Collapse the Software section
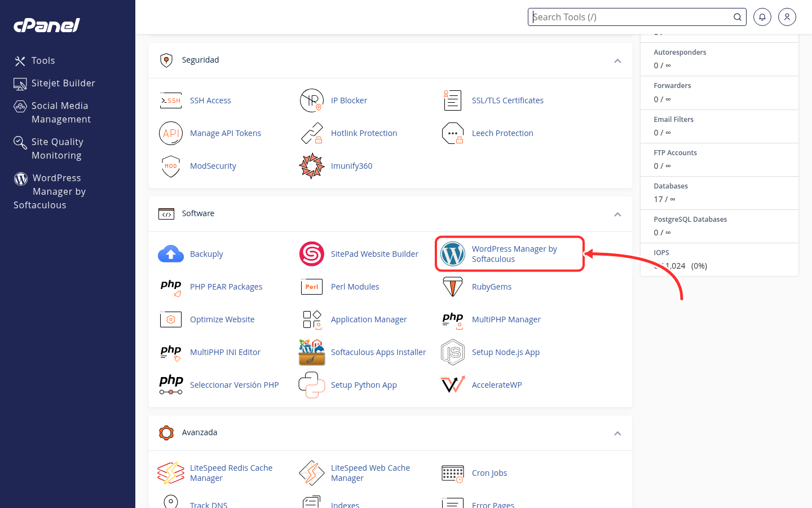This screenshot has width=812, height=508. 617,214
